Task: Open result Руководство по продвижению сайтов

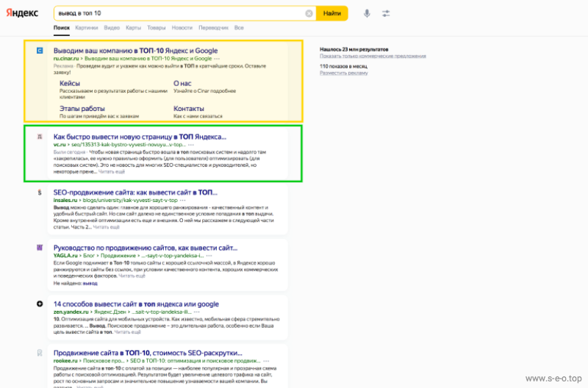Action: [146, 248]
